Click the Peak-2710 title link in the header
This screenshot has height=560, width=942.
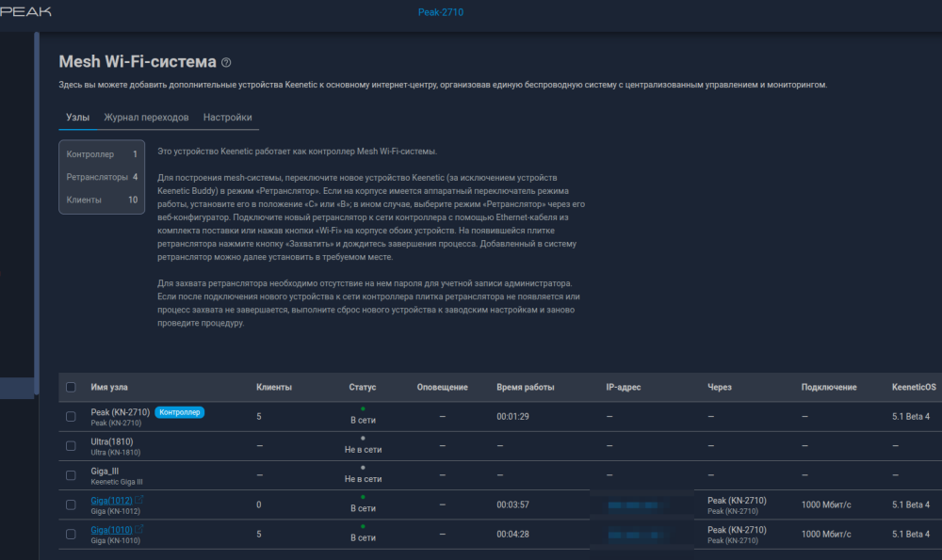pos(440,12)
